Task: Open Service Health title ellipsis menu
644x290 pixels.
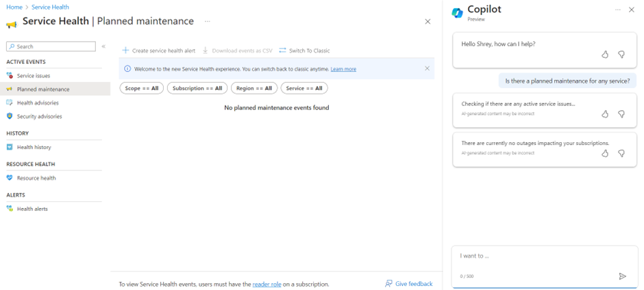Action: point(208,21)
